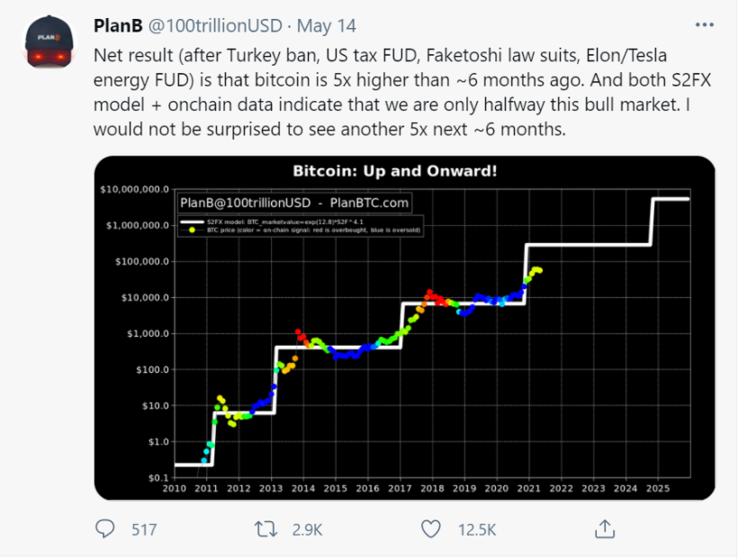Click the $100,000.0 axis label on chart
Viewport: 747px width, 560px height.
point(142,261)
